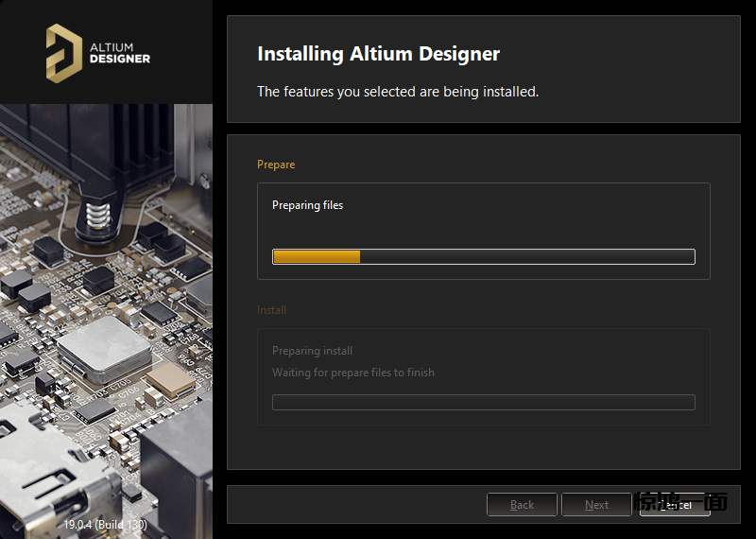This screenshot has width=756, height=539.
Task: Click the silver chip on the circuit board image
Action: pyautogui.click(x=103, y=347)
